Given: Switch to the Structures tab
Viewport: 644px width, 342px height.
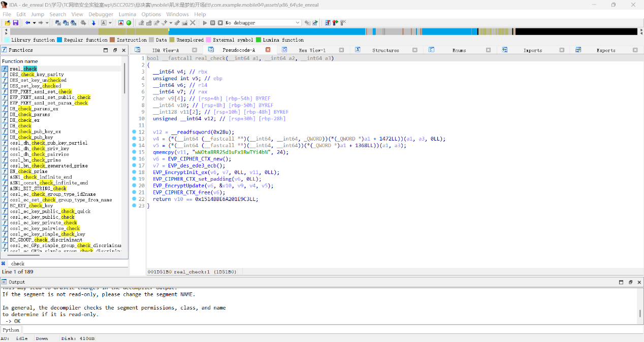Looking at the screenshot, I should pos(385,50).
